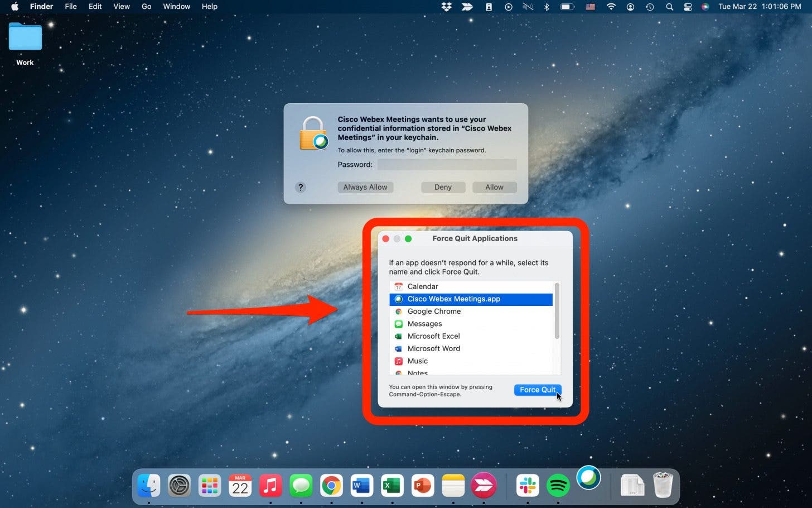
Task: Click the Always Allow button
Action: coord(365,188)
